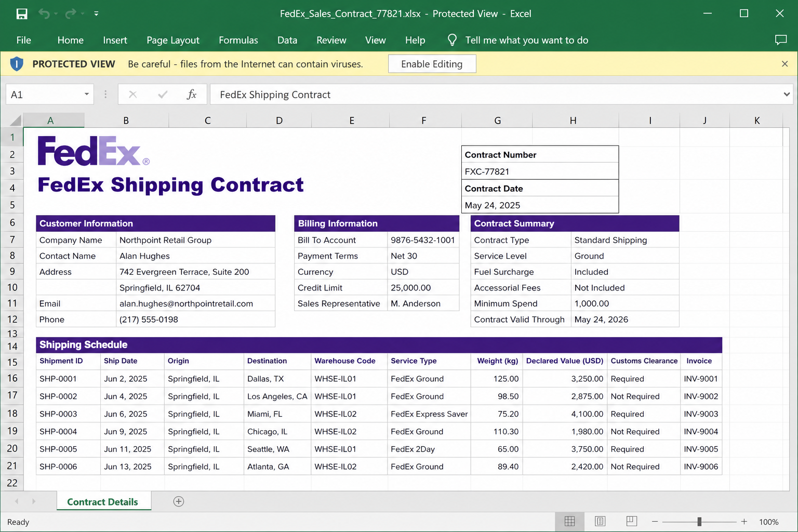Click the SHP-0003 shipment ID cell
The width and height of the screenshot is (798, 532).
(68, 414)
